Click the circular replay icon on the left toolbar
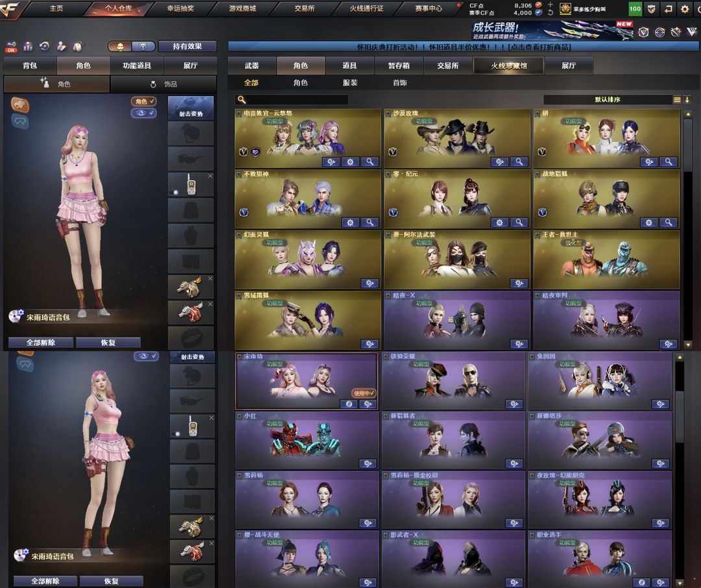The image size is (701, 588). pos(45,46)
